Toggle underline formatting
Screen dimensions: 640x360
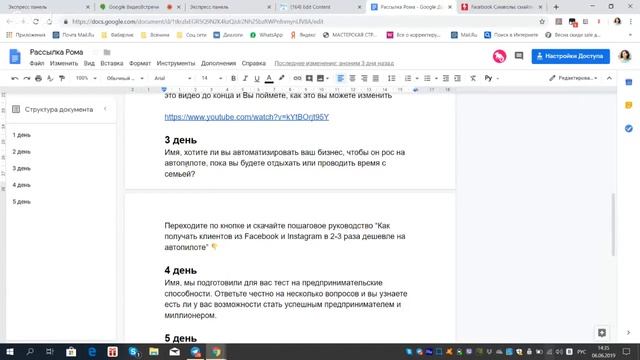pyautogui.click(x=257, y=78)
